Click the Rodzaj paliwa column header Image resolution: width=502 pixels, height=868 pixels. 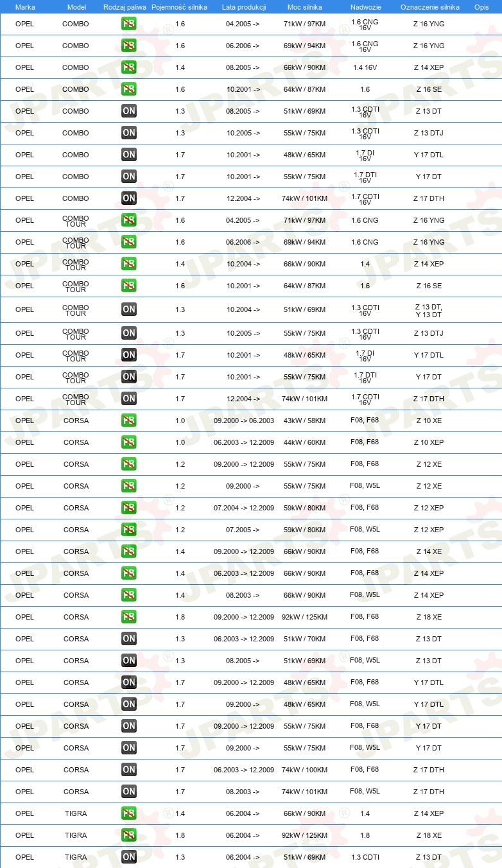[x=125, y=7]
